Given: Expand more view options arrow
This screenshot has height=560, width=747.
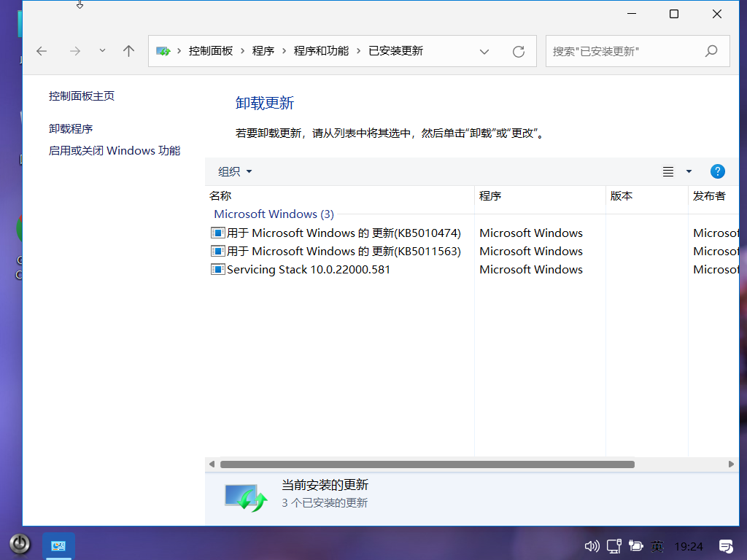Looking at the screenshot, I should [x=689, y=171].
